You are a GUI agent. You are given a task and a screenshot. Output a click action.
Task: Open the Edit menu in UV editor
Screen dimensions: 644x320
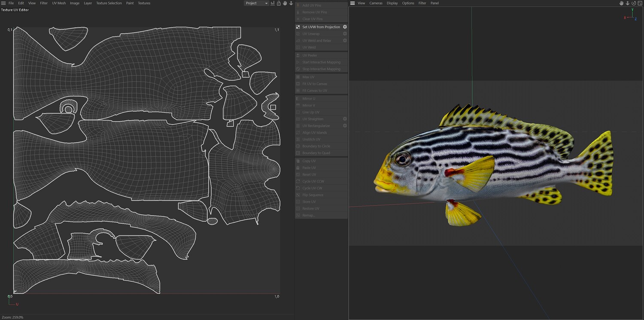(21, 3)
